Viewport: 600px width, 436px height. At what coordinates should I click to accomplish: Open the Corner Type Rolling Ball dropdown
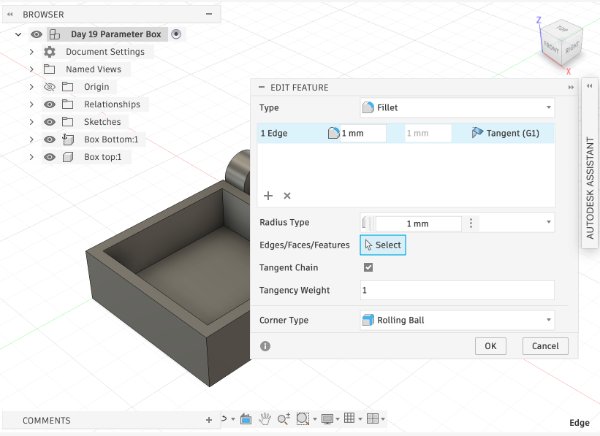(457, 320)
